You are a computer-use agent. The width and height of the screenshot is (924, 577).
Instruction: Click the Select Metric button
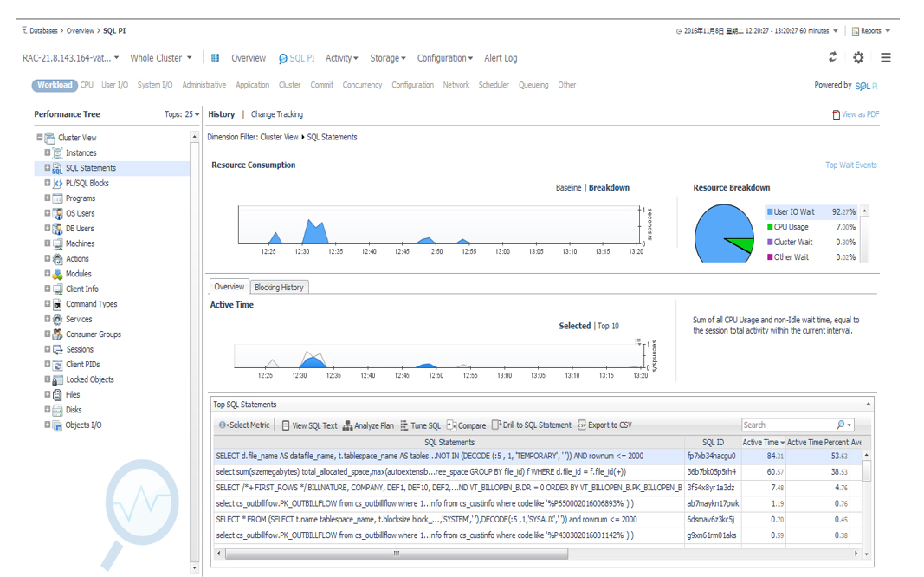click(244, 425)
